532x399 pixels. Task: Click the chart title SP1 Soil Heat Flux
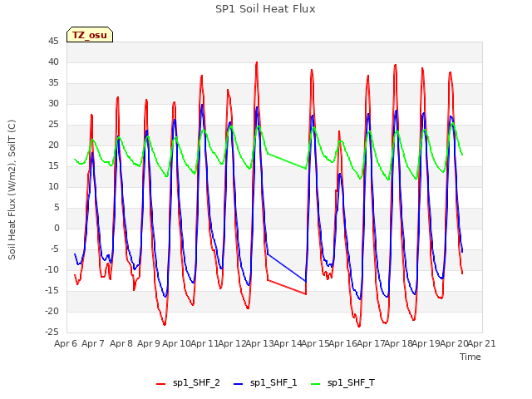click(x=265, y=9)
